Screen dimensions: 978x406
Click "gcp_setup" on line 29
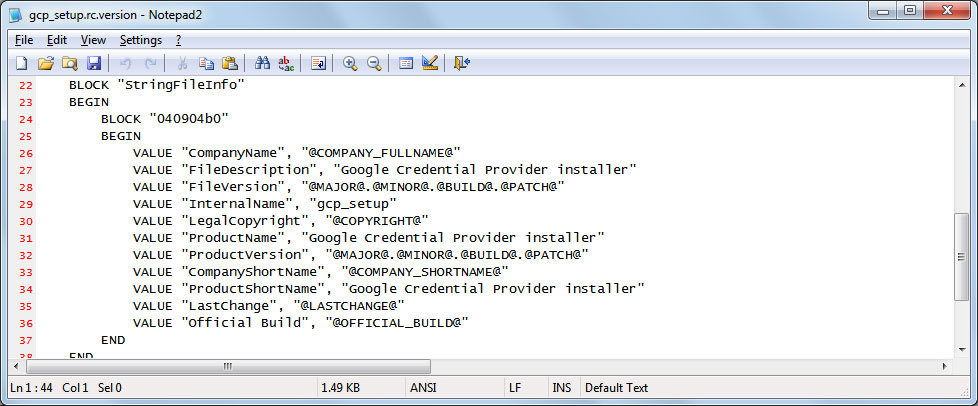click(353, 204)
